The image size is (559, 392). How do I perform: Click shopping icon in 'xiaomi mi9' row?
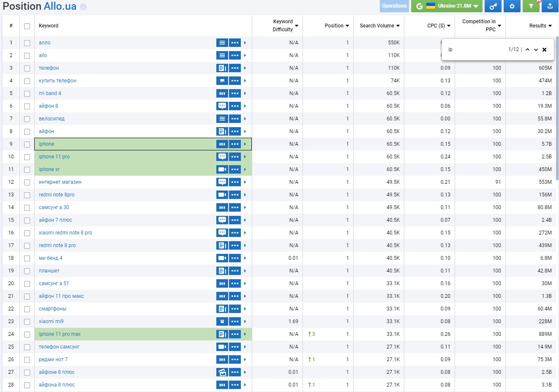222,321
